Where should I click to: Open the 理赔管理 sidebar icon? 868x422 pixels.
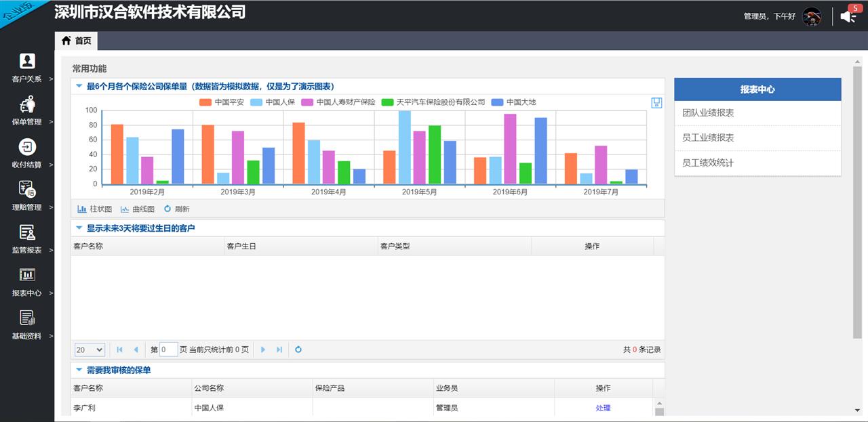[27, 190]
